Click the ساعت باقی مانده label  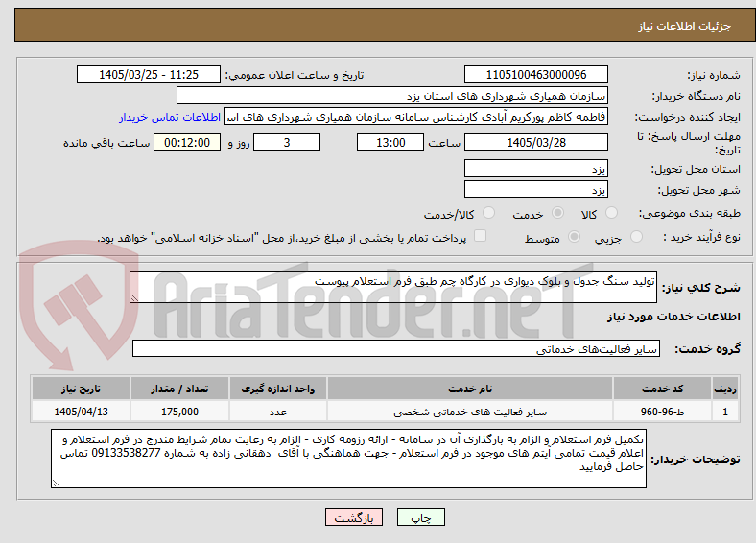[106, 143]
